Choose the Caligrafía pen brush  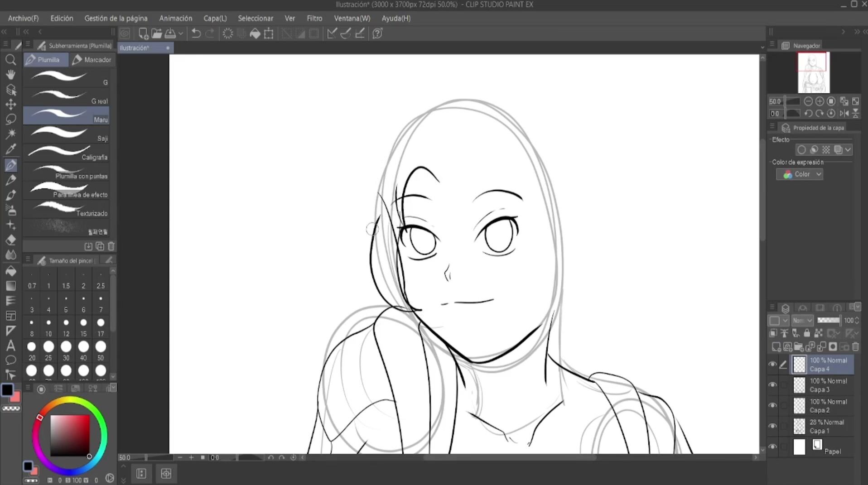pyautogui.click(x=66, y=153)
